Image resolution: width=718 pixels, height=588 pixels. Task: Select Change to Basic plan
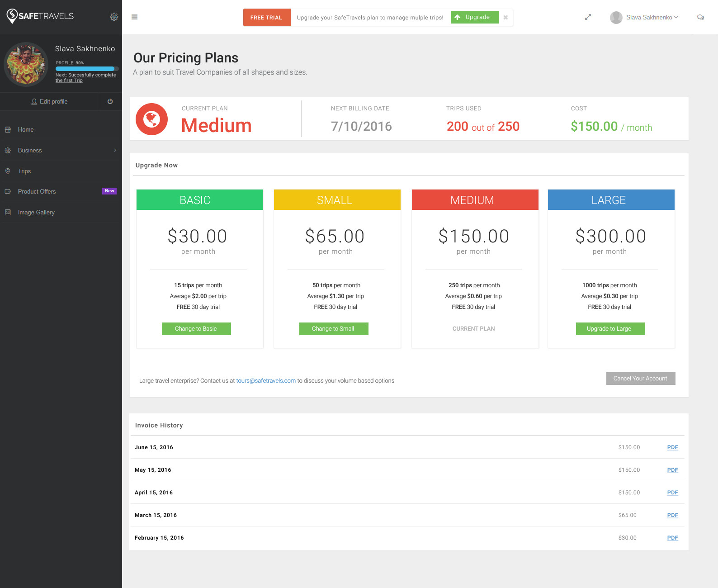coord(196,329)
